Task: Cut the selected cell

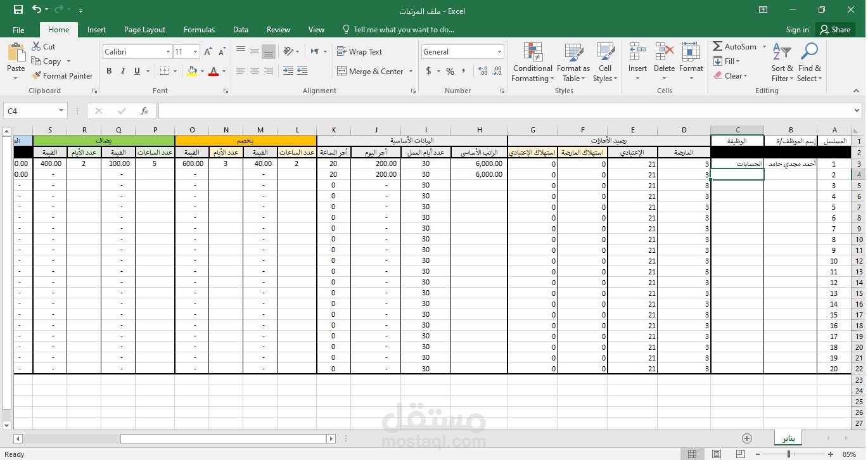Action: [x=43, y=47]
